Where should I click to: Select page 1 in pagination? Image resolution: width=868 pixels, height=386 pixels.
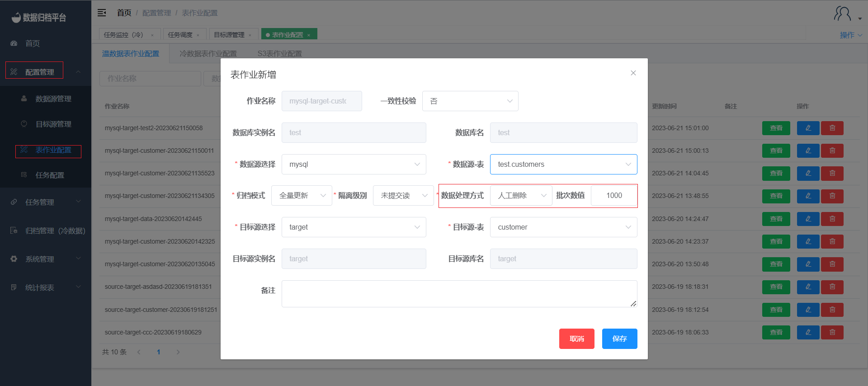159,352
